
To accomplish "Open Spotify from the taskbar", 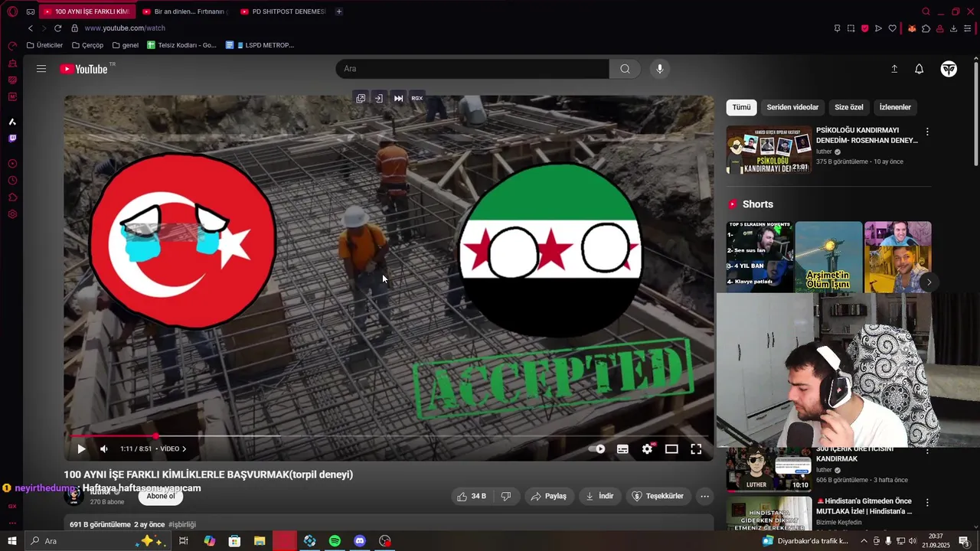I will pos(335,541).
